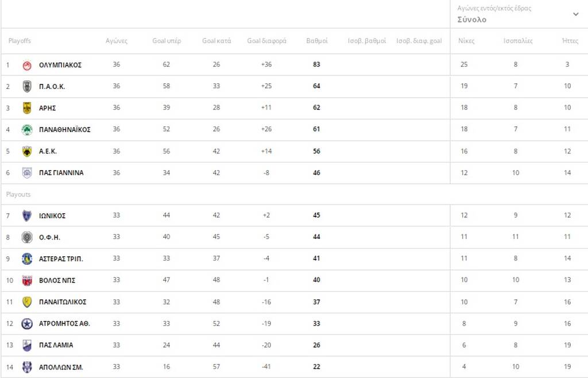Click the Panathinaikos green clover logo
This screenshot has height=378, width=588.
[27, 130]
